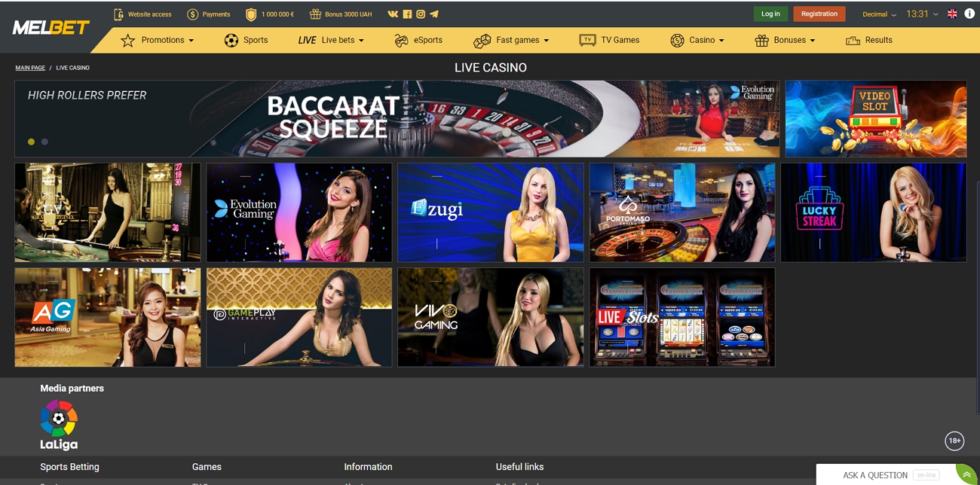Open the Live Slots tile

click(x=682, y=317)
